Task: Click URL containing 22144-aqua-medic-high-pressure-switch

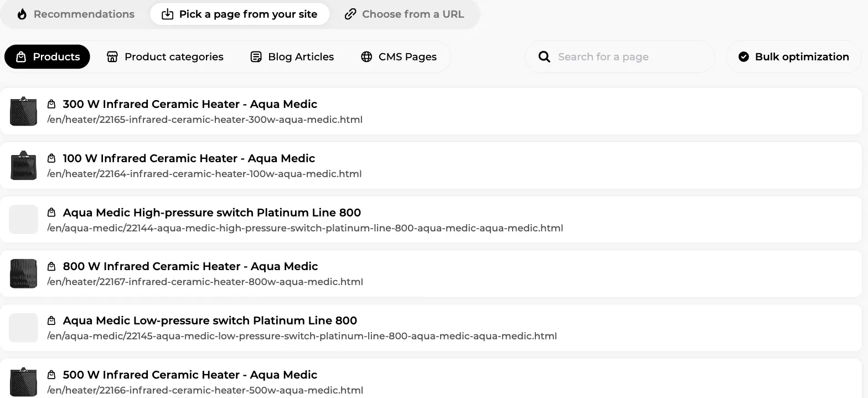Action: coord(305,228)
